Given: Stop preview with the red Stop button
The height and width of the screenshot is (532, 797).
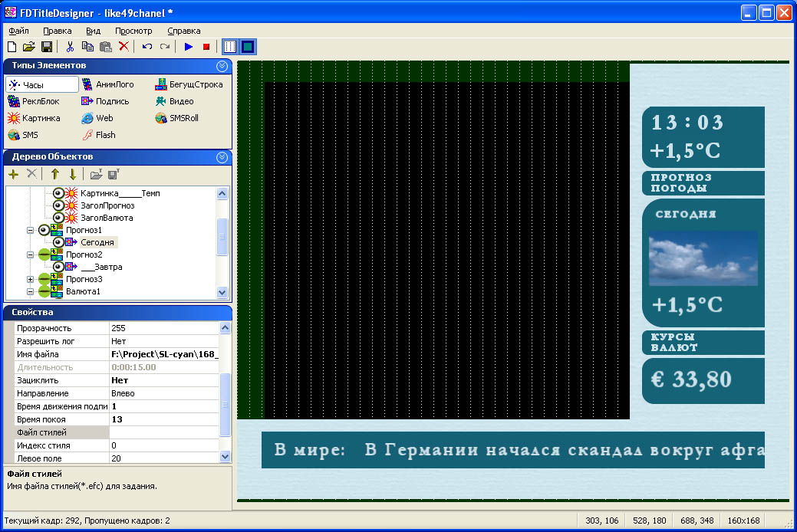Looking at the screenshot, I should click(206, 47).
